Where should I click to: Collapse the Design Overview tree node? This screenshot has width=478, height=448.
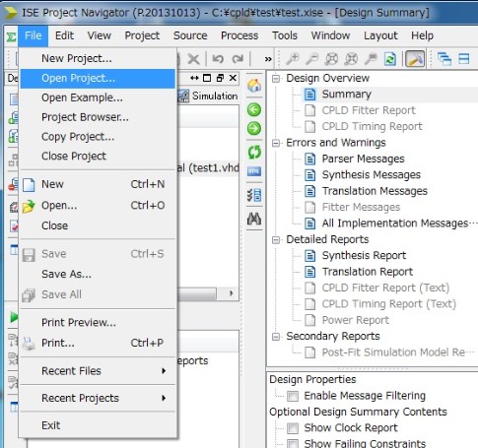pyautogui.click(x=276, y=78)
